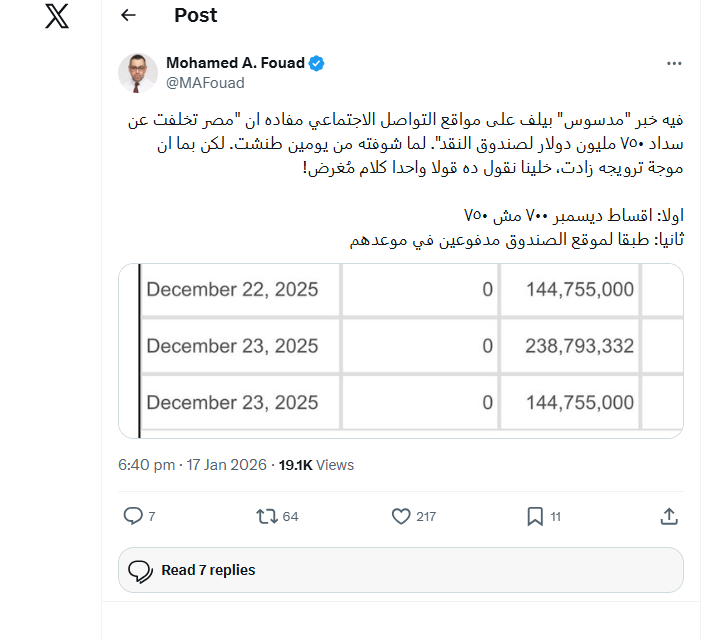Click the 11 bookmarks count
This screenshot has width=721, height=641.
coord(555,517)
